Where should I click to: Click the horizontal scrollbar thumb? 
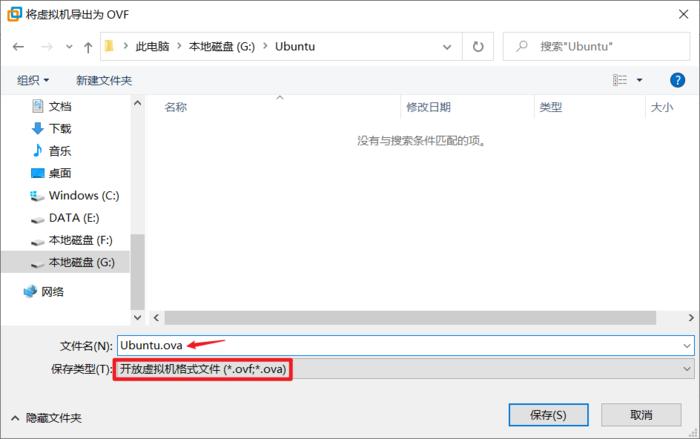tap(410, 318)
